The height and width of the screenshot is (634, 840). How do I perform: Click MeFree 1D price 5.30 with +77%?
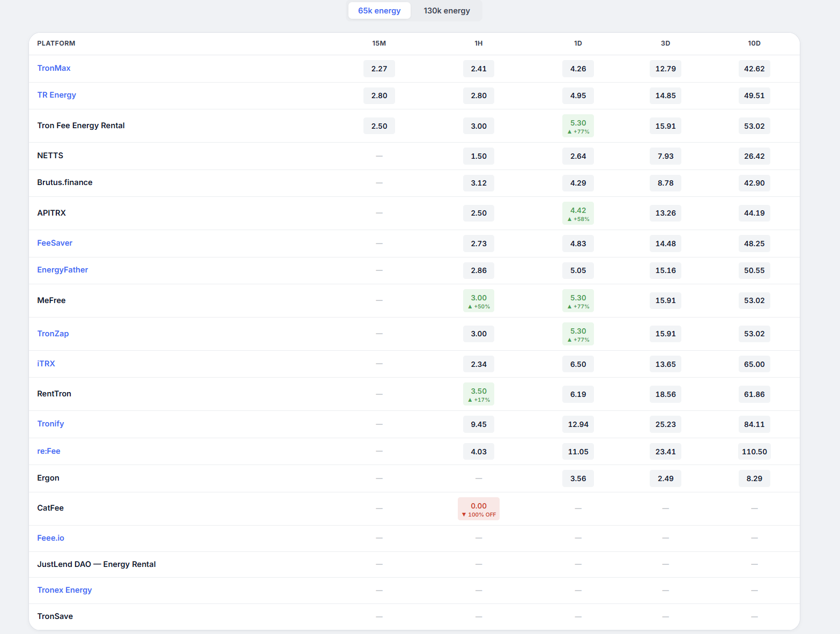(x=578, y=301)
